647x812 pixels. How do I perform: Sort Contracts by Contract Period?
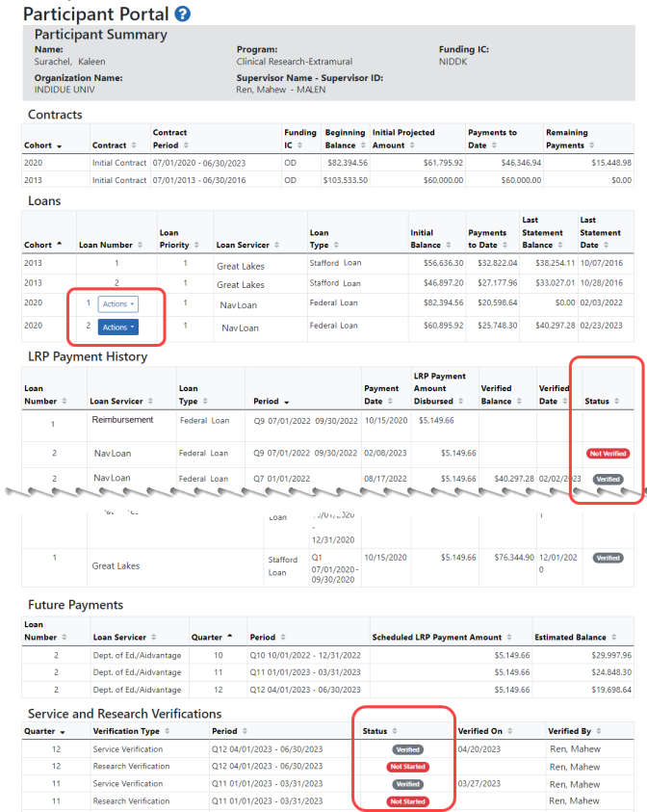(x=170, y=139)
